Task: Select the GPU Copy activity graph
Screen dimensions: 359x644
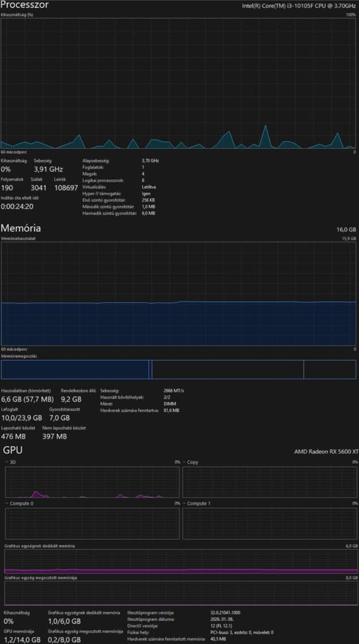Action: [270, 482]
